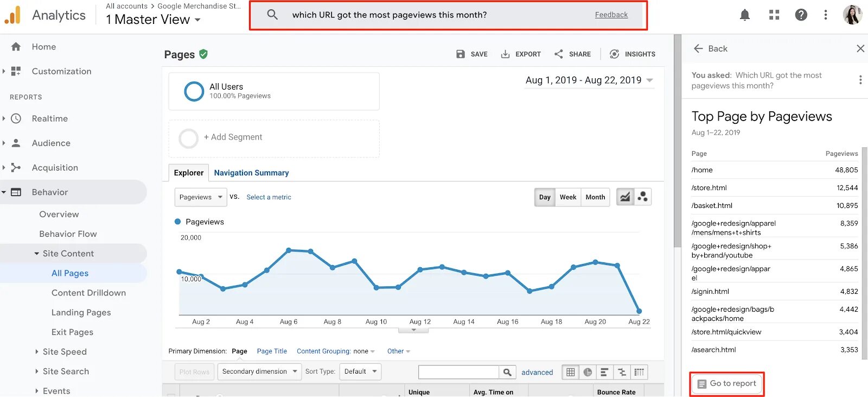Open the Secondary dimension dropdown
Screen dimensions: 868x397
(259, 371)
